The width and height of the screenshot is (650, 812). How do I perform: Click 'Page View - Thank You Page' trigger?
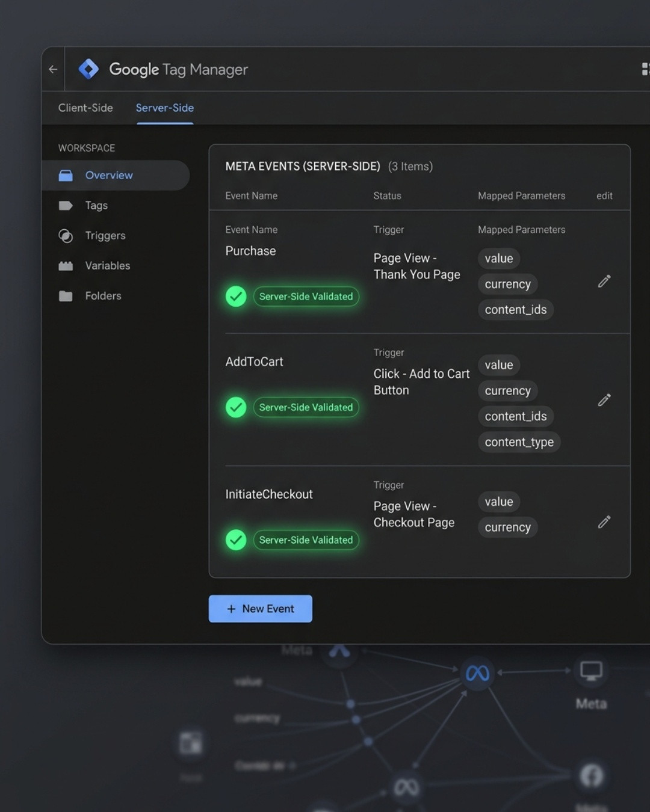(x=416, y=266)
